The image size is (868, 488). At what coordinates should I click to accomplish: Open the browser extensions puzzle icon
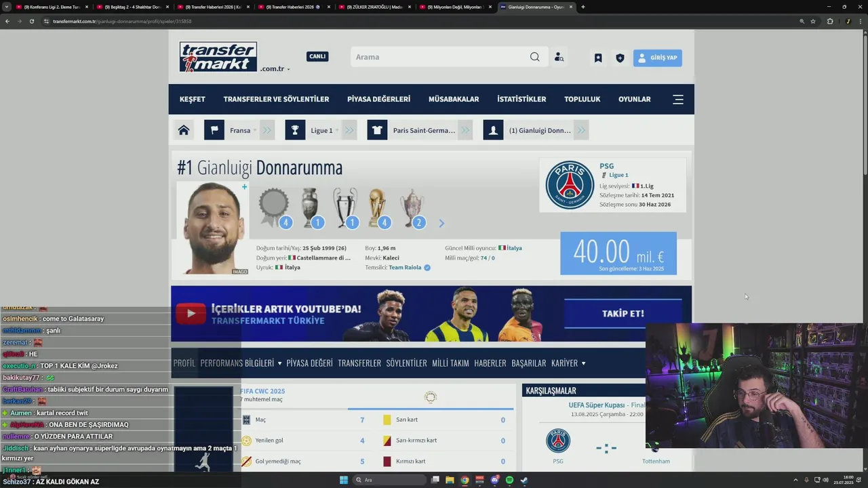coord(830,21)
